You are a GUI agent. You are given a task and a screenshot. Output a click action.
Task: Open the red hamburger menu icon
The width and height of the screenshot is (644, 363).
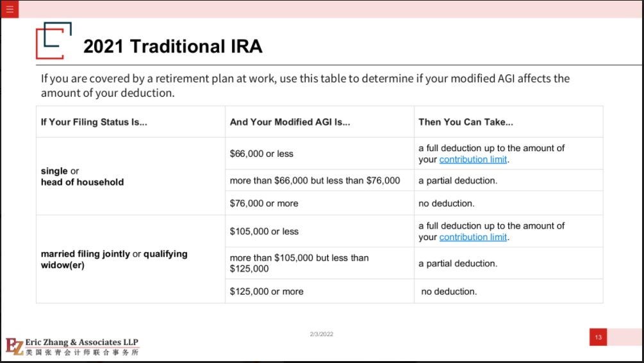click(x=10, y=9)
